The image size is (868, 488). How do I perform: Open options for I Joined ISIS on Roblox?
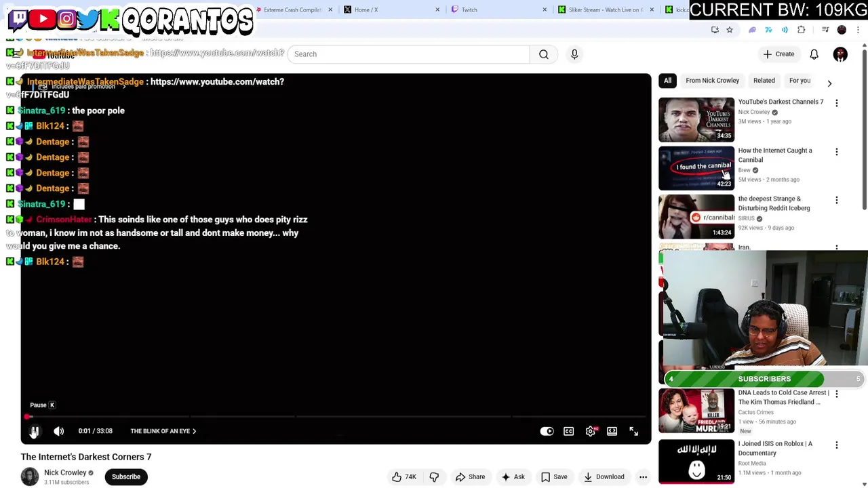(x=837, y=445)
